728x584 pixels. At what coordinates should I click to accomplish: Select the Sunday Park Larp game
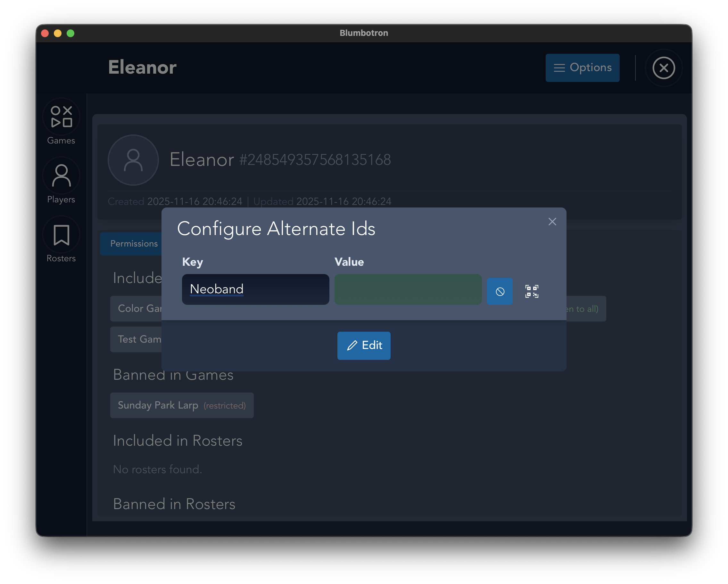click(182, 405)
